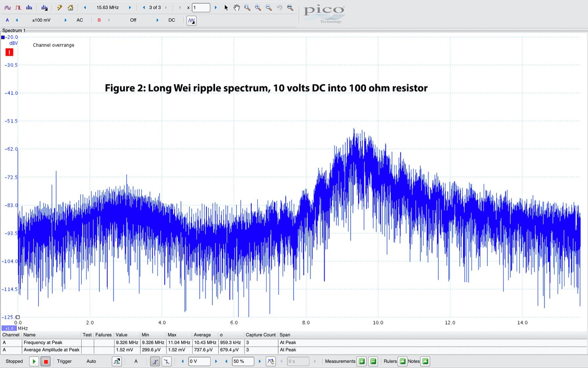Open trigger mode Auto dropdown

[x=91, y=361]
